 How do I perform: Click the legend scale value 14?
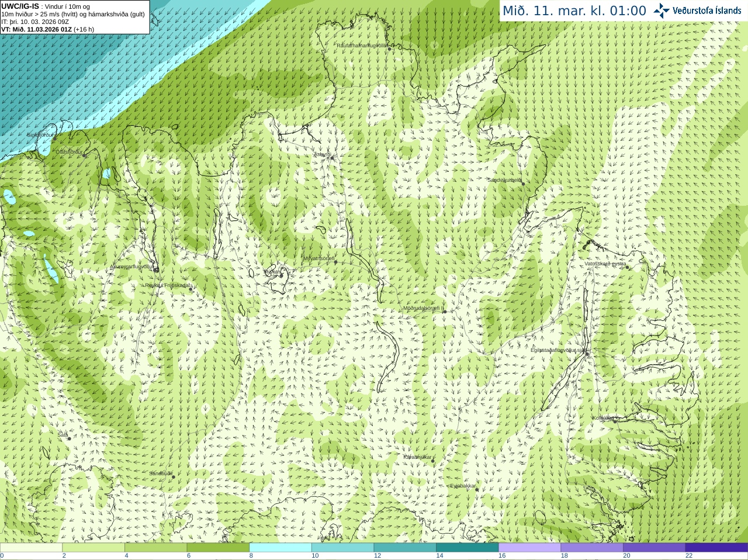[440, 556]
